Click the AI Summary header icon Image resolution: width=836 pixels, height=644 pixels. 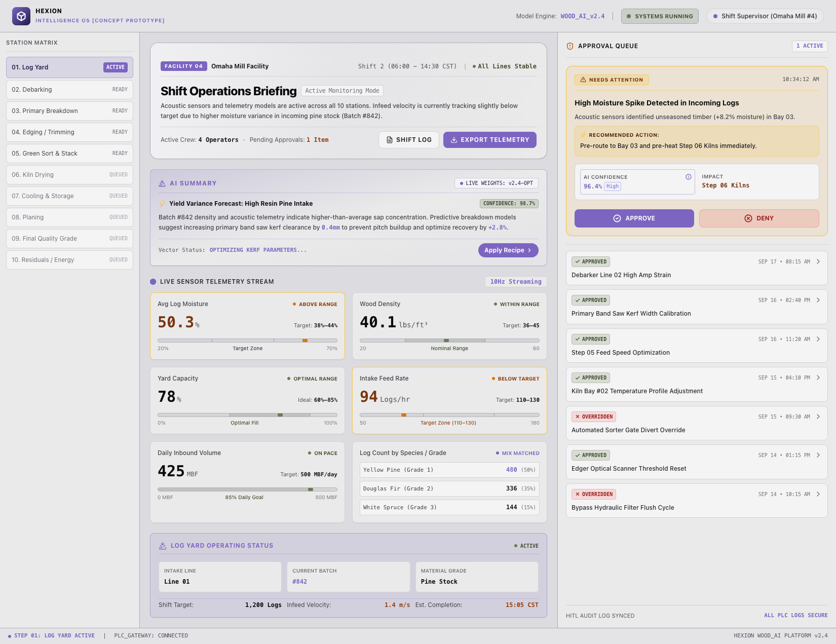pyautogui.click(x=162, y=183)
